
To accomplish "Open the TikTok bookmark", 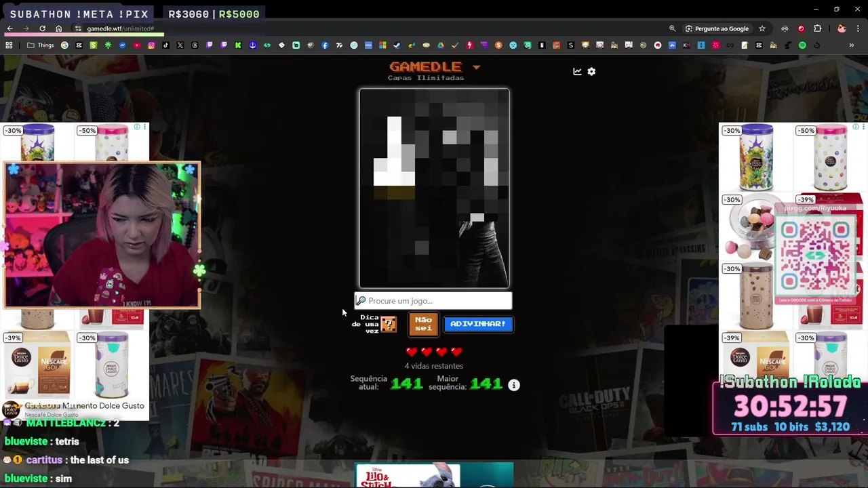I will click(165, 45).
